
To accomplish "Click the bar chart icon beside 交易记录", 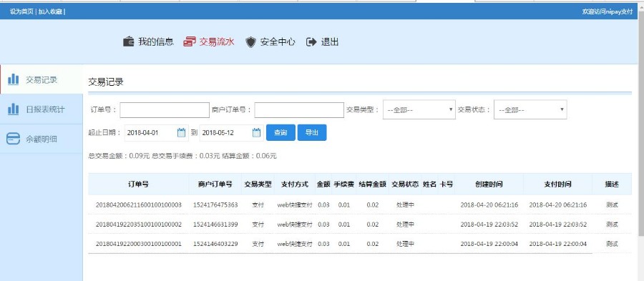I will click(14, 79).
